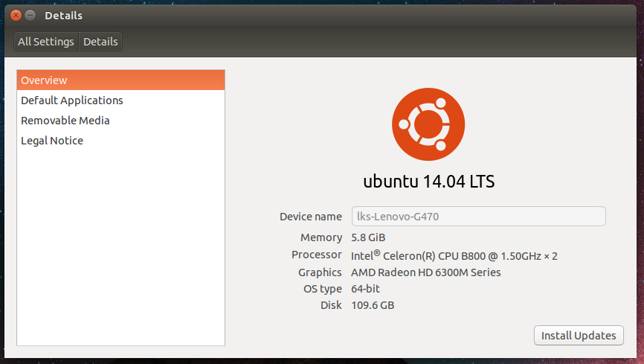Click the 'ubuntu 14.04 LTS' heading
This screenshot has width=644, height=364.
pos(429,182)
